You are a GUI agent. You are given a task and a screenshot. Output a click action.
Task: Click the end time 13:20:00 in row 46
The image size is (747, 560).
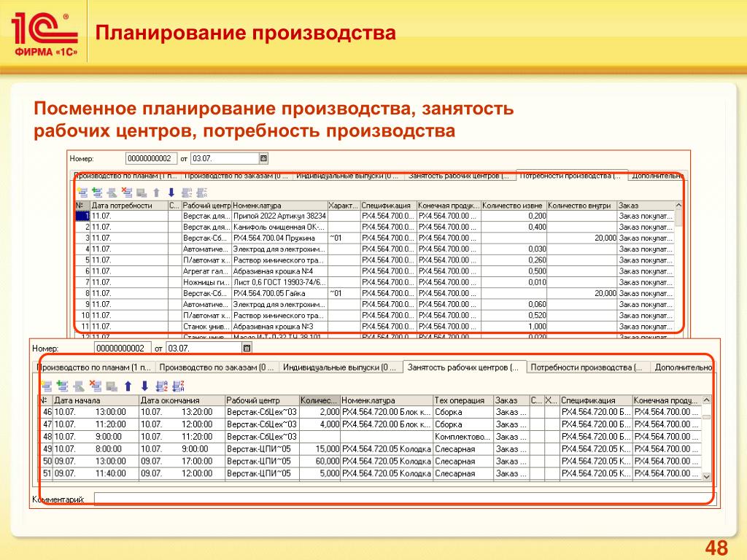point(197,412)
